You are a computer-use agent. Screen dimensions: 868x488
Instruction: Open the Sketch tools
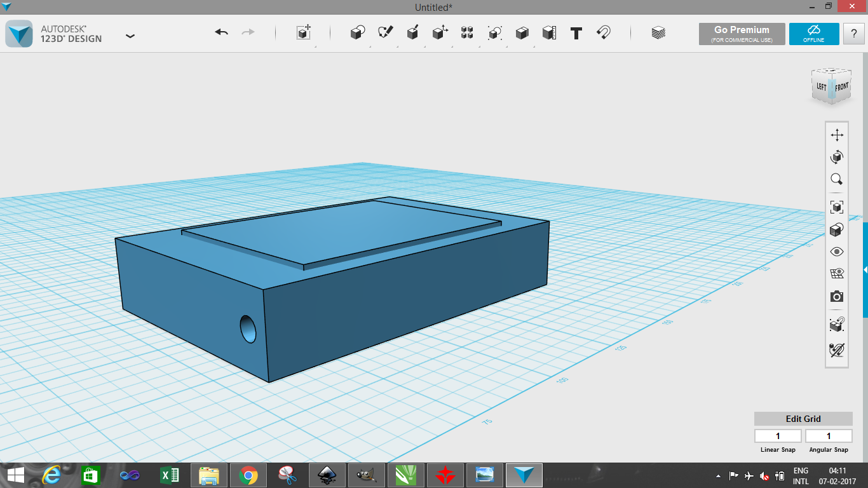tap(385, 33)
